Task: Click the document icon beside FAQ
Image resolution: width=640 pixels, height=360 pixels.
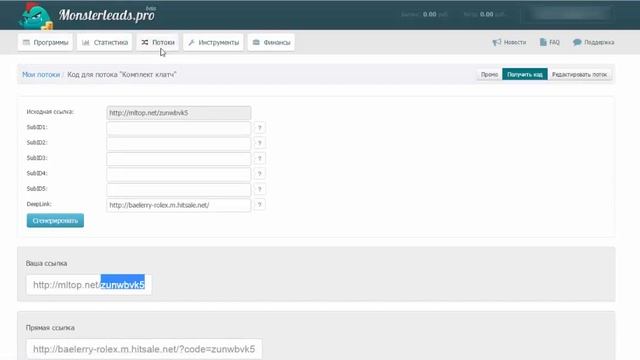Action: [x=543, y=42]
